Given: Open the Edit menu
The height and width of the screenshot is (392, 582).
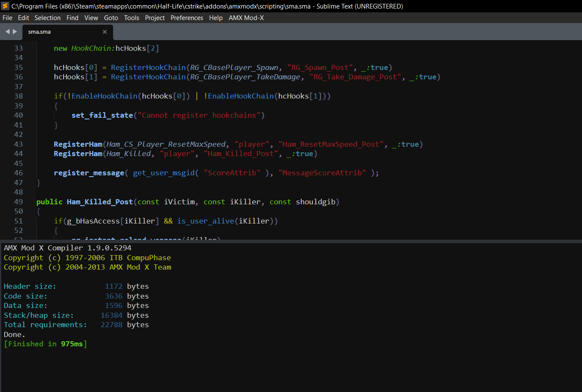Looking at the screenshot, I should click(23, 18).
